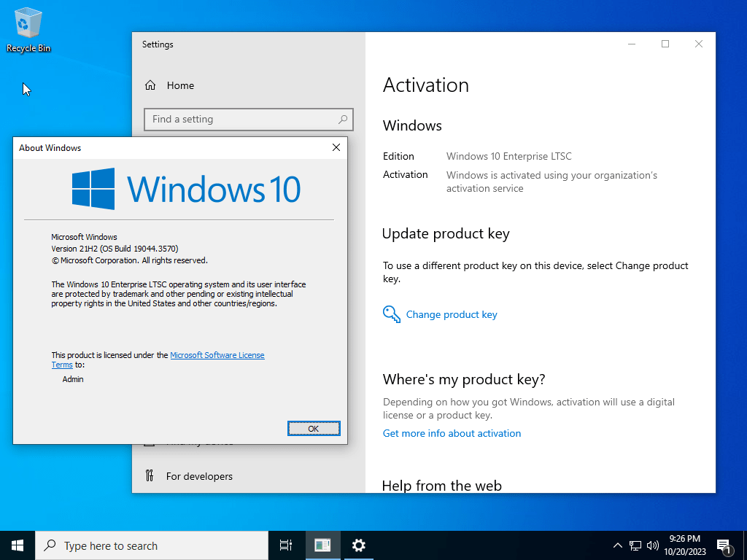Image resolution: width=747 pixels, height=560 pixels.
Task: Open Get more info about activation
Action: point(452,433)
